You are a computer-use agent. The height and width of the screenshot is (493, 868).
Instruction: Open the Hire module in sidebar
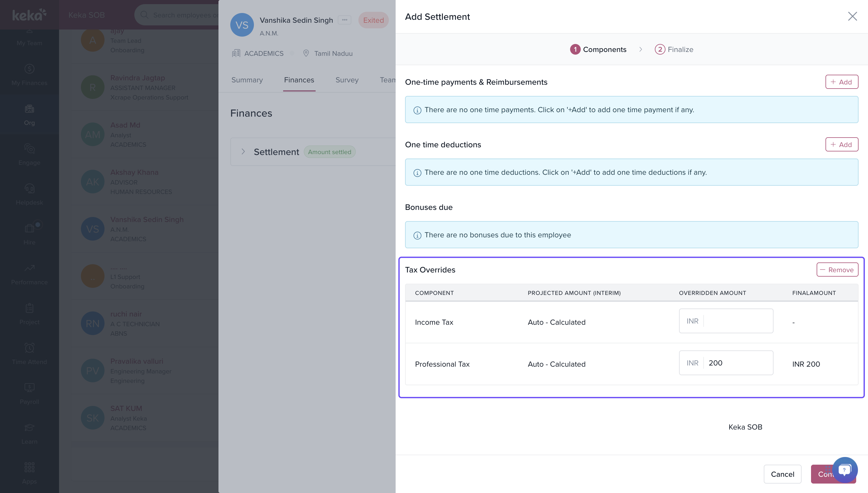30,235
